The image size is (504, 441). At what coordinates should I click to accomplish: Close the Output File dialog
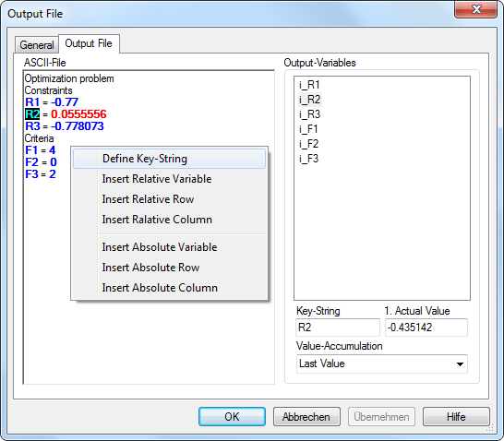[476, 9]
